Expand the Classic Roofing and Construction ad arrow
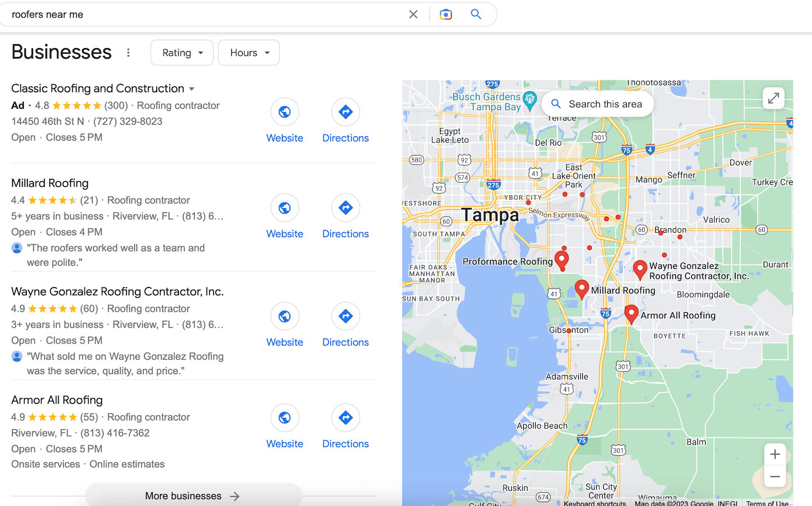 192,89
